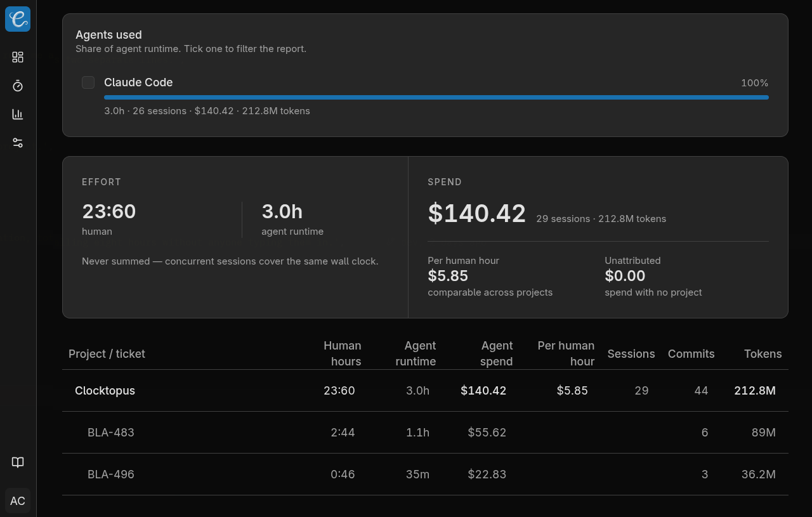Click the 89M tokens cell
This screenshot has height=517, width=812.
click(763, 433)
